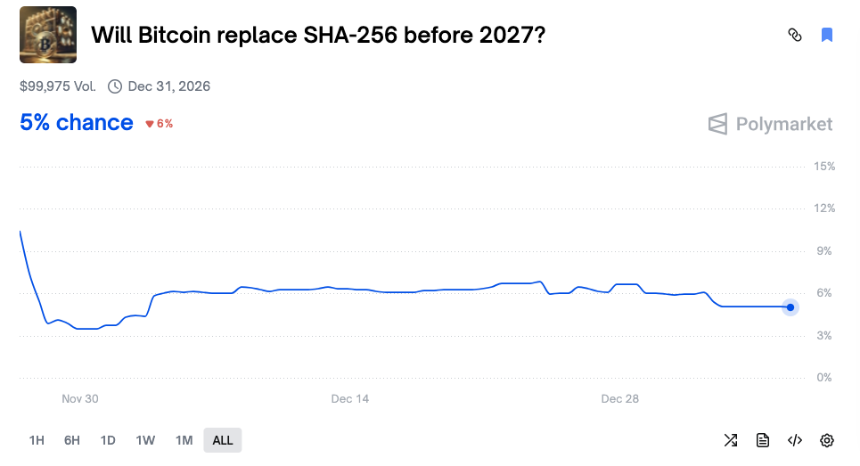Open chart settings gear icon
Screen dimensions: 860x466
[827, 440]
